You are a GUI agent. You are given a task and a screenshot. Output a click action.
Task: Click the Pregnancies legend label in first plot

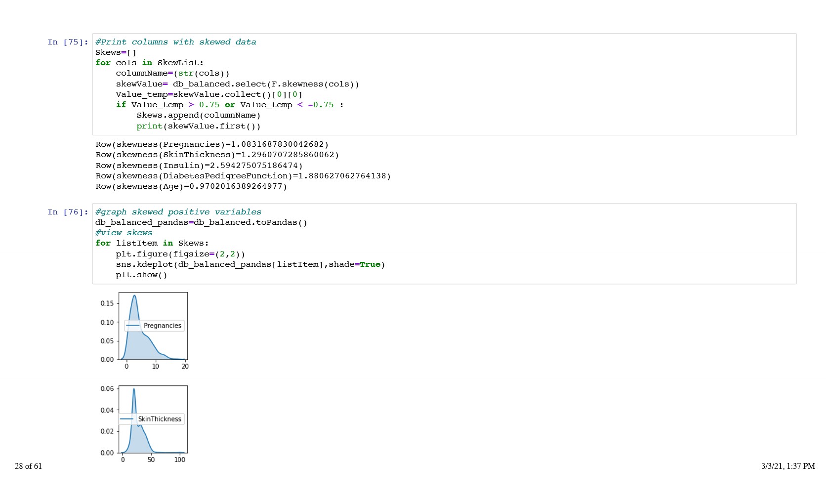pyautogui.click(x=163, y=326)
